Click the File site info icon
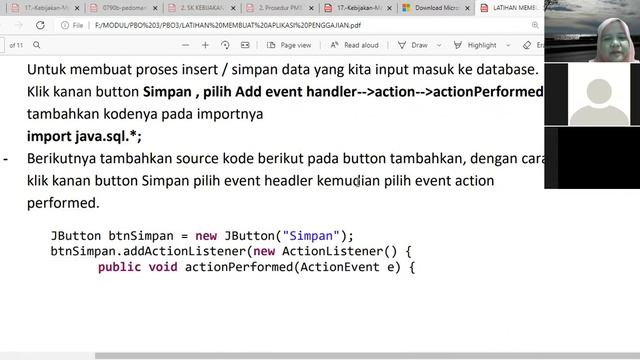Viewport: 640px width, 360px height. point(65,25)
